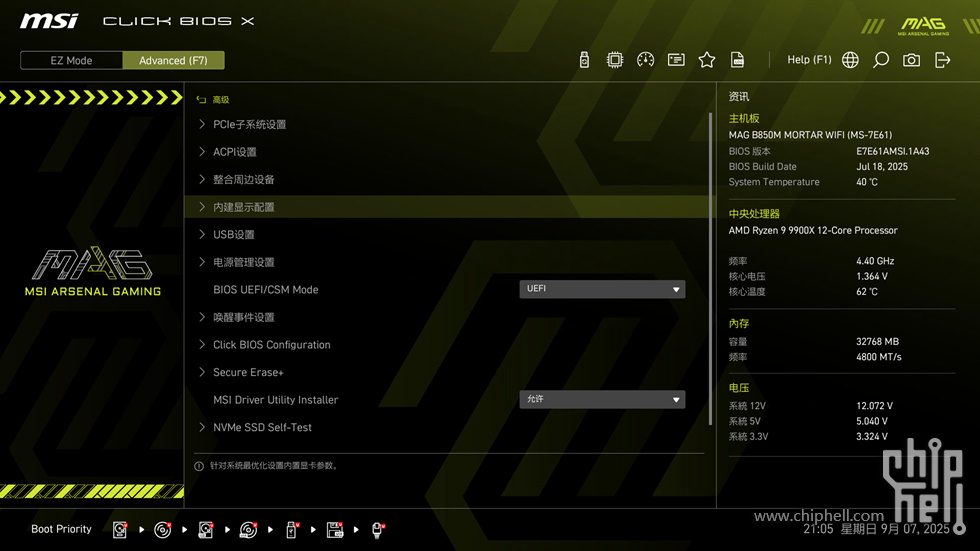Screen dimensions: 980x551
Task: Click memory frequency value 4800 MT/s
Action: coord(879,357)
